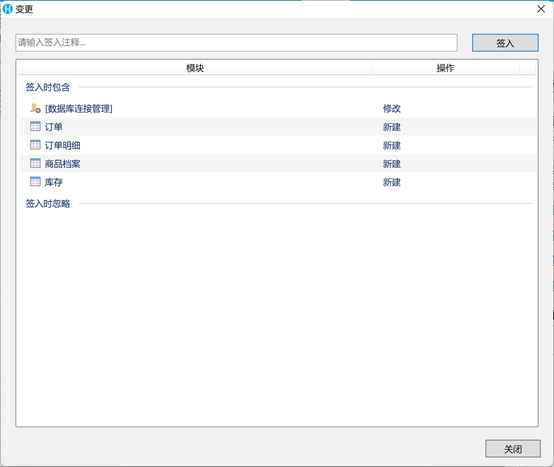Click 修改 operation for database connection

tap(391, 108)
